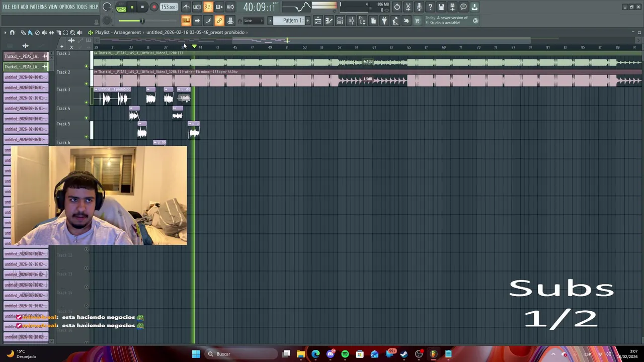Toggle wait for input before recording
Image resolution: width=644 pixels, height=362 pixels.
197,7
